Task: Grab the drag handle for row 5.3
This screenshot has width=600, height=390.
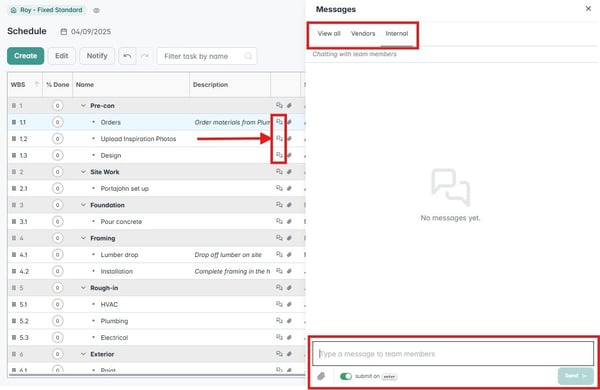Action: [14, 337]
